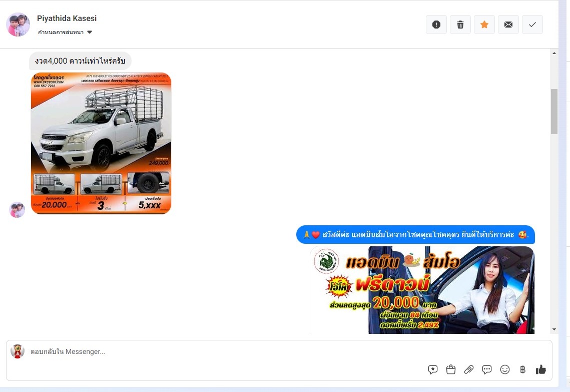Focus the ตอบกลับใน Messenger reply field

point(279,351)
